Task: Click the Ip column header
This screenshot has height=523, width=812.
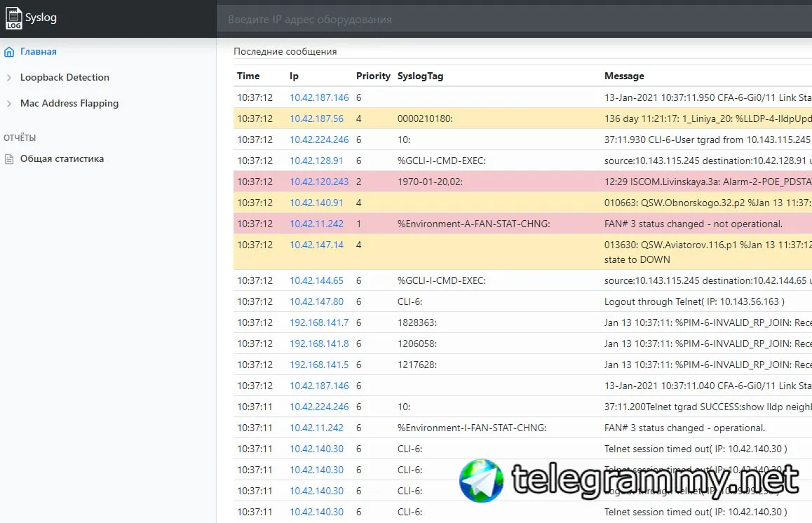Action: [294, 76]
